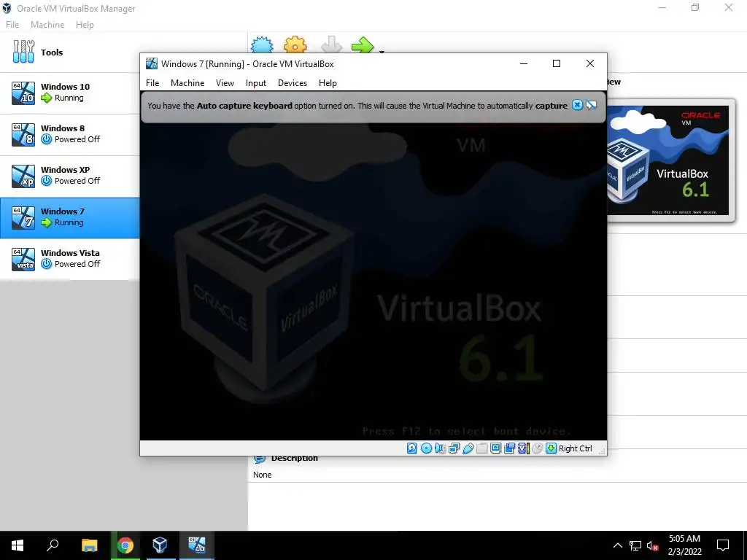This screenshot has height=560, width=747.
Task: Close the Windows 7 VM window
Action: (589, 63)
